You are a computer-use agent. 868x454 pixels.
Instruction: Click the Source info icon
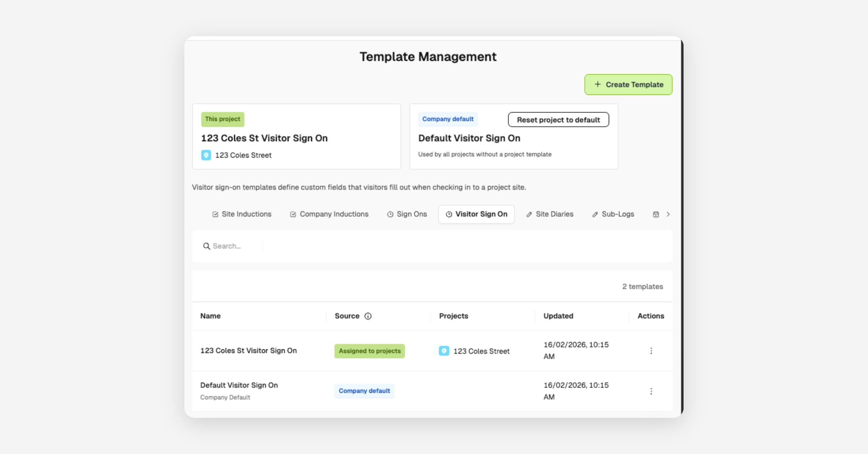click(368, 316)
